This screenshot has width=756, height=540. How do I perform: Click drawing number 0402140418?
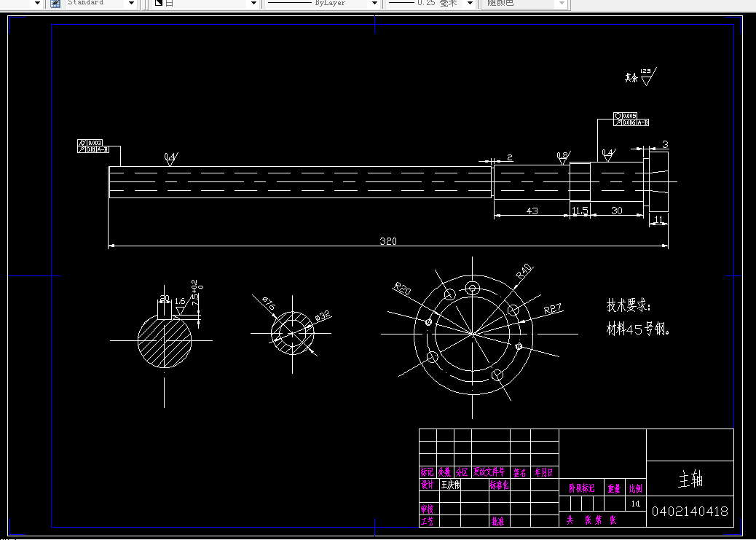click(x=690, y=511)
